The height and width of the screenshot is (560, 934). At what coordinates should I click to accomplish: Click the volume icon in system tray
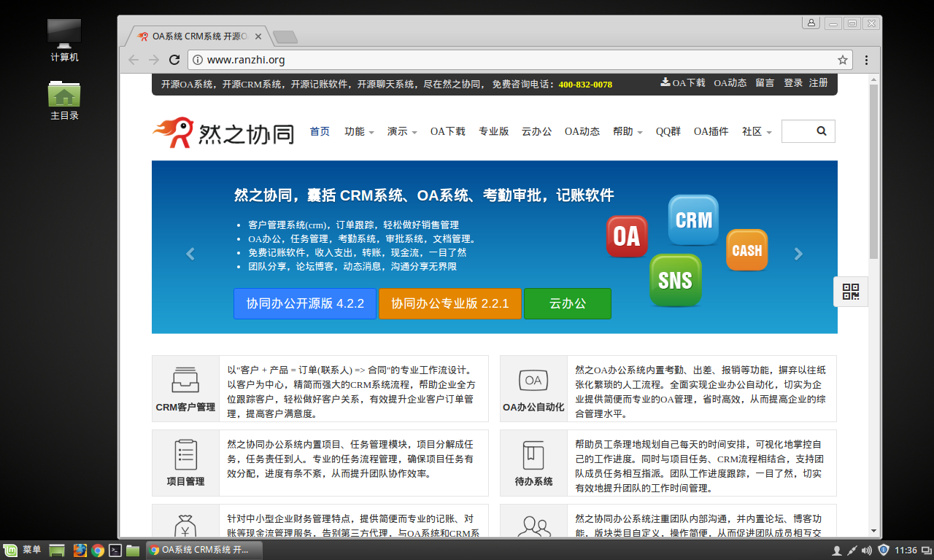click(866, 551)
